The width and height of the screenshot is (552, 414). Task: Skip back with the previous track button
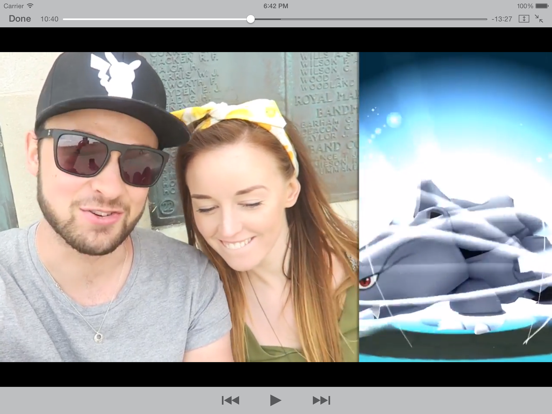(x=231, y=400)
